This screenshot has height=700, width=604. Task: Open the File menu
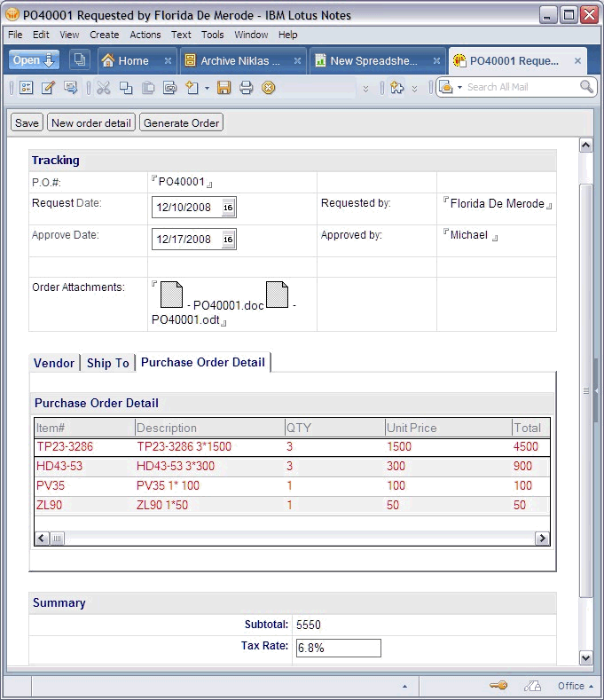point(15,35)
